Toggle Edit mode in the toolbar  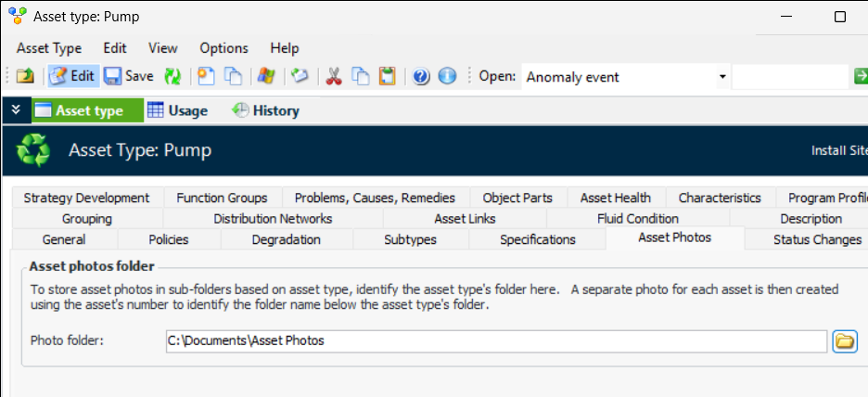(x=72, y=76)
